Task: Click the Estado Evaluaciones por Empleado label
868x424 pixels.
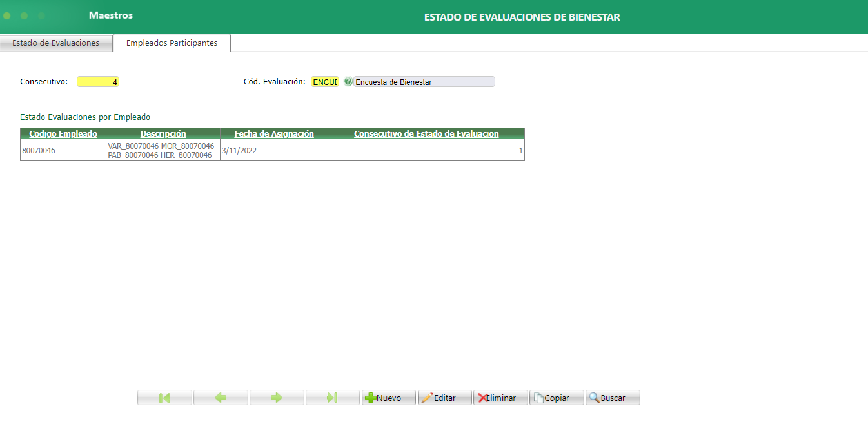Action: click(85, 117)
